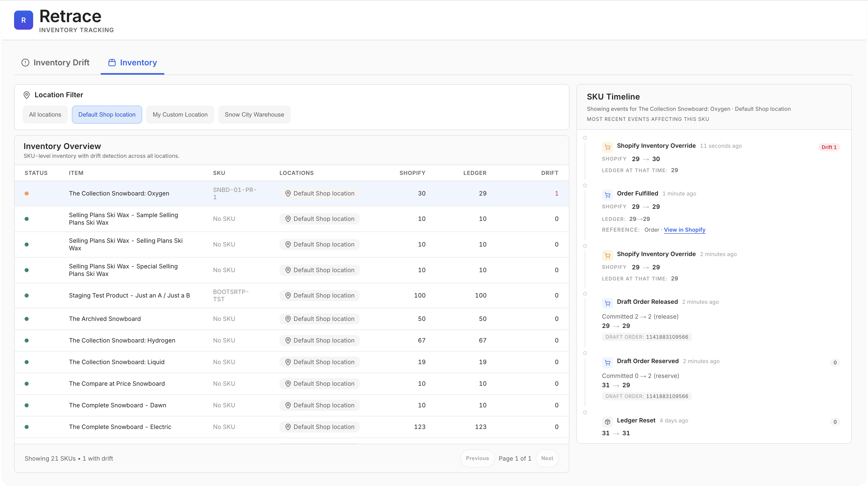Filter by All locations
The height and width of the screenshot is (487, 868).
pos(45,115)
